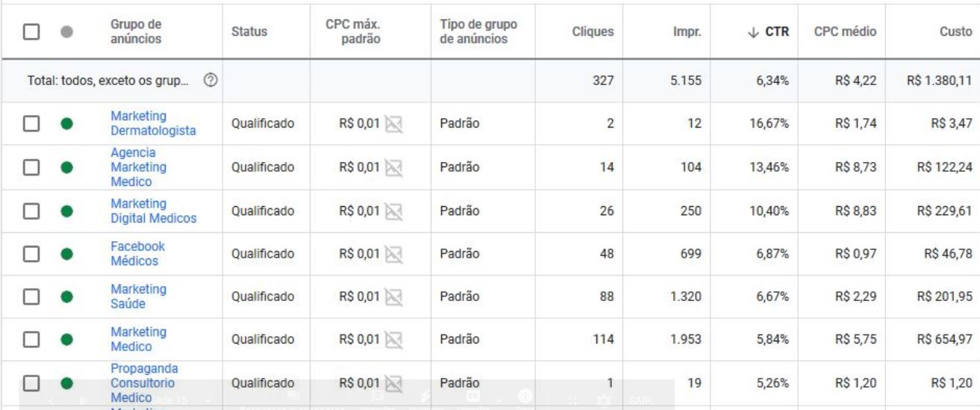
Task: Click the green status dot for Facebook Médicos
Action: coord(66,255)
